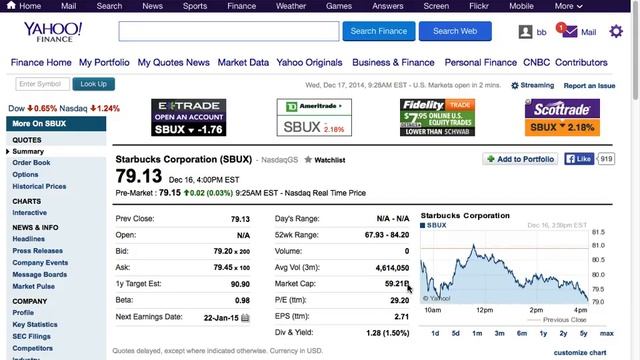
Task: Click Flickr in the top navigation bar
Action: pos(479,6)
